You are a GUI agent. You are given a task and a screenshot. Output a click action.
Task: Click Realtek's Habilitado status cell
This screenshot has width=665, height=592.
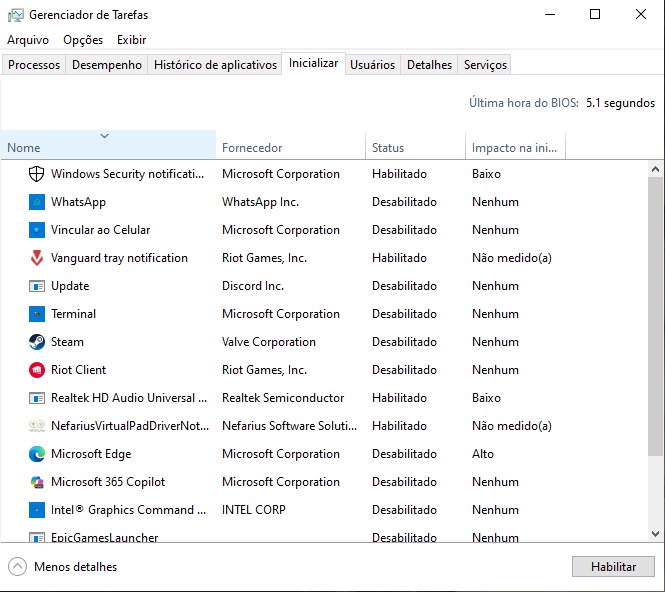tap(399, 398)
